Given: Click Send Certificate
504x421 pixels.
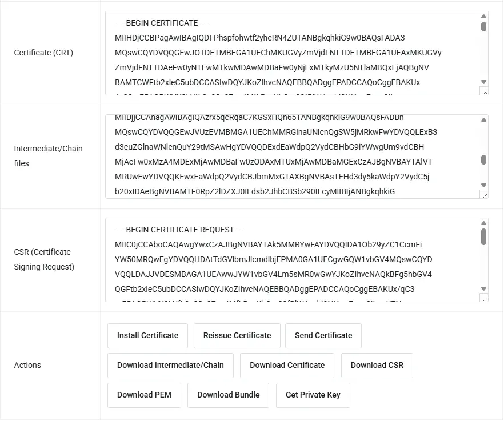Looking at the screenshot, I should tap(323, 335).
